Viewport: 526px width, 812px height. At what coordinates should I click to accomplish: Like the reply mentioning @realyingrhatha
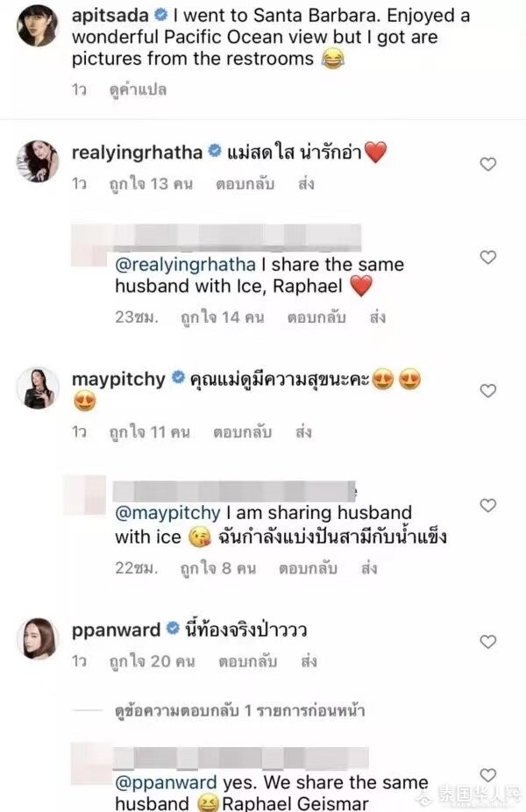coord(488,257)
